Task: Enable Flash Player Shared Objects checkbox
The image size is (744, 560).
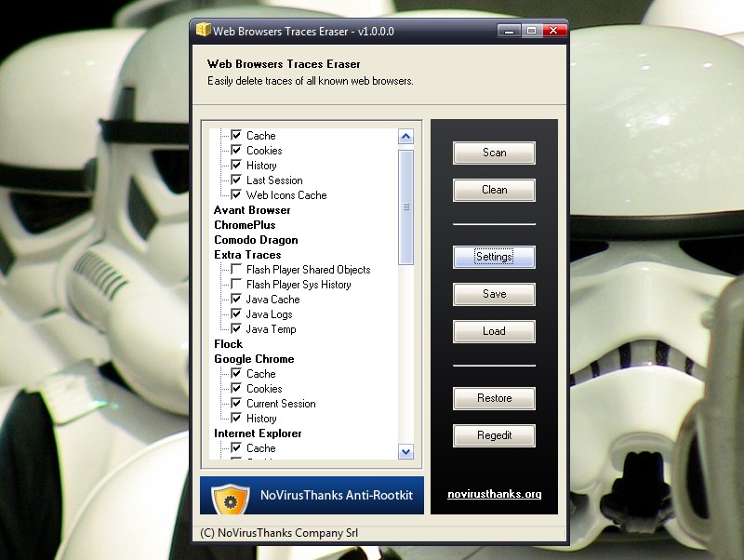Action: [x=236, y=269]
